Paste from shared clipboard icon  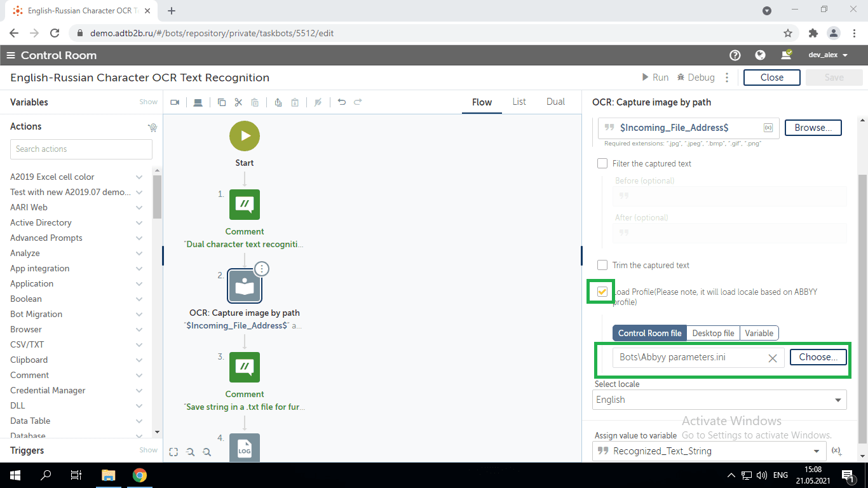[295, 102]
